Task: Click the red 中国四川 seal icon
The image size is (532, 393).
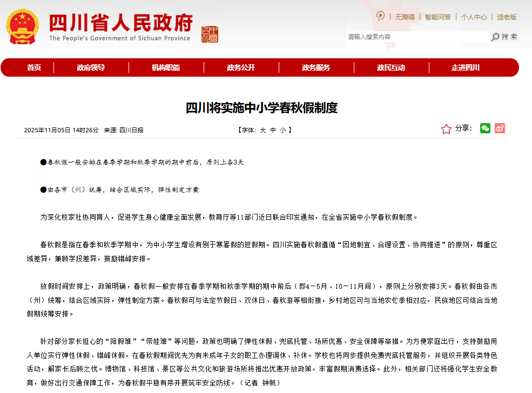Action: tap(210, 33)
